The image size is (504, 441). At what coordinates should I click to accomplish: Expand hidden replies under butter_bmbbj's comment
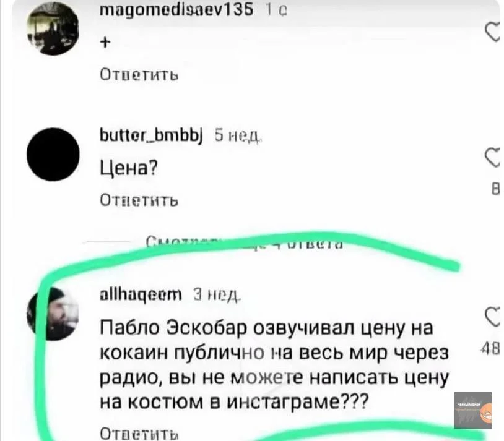coord(245,243)
